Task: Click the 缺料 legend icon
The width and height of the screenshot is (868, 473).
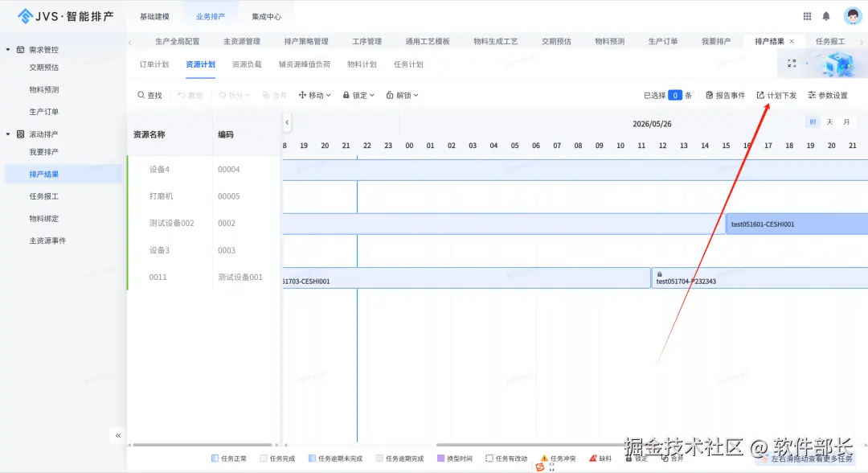Action: coord(593,458)
